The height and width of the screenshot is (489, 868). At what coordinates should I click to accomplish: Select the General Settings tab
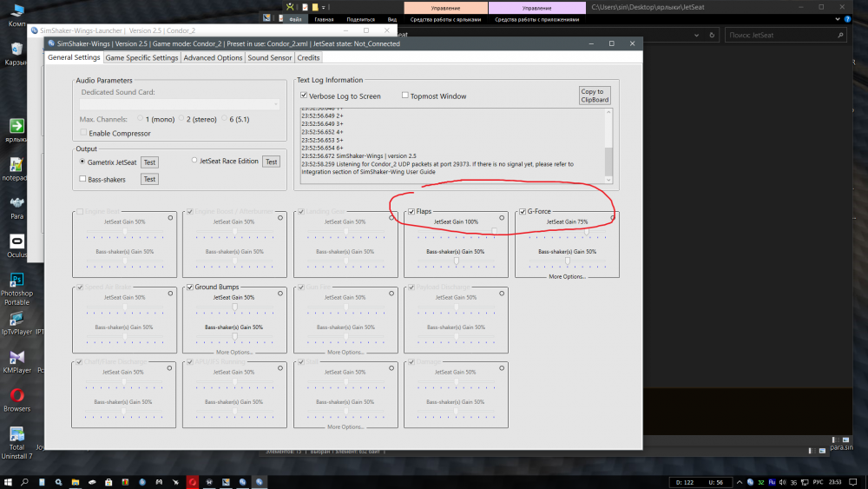coord(74,57)
